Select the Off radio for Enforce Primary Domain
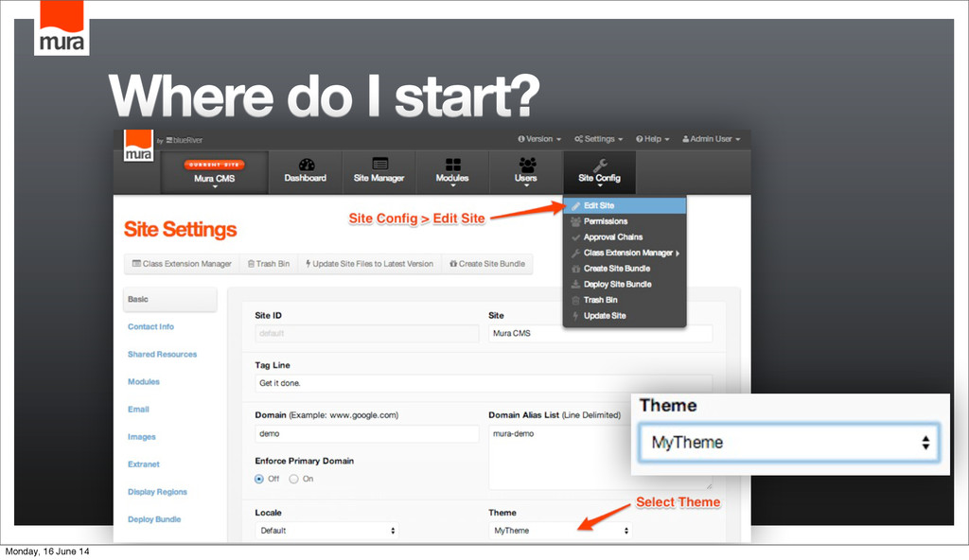 coord(259,479)
